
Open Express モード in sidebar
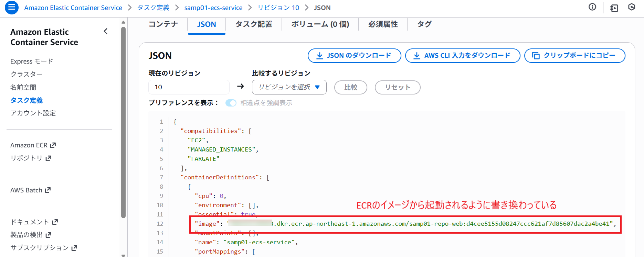coord(32,61)
